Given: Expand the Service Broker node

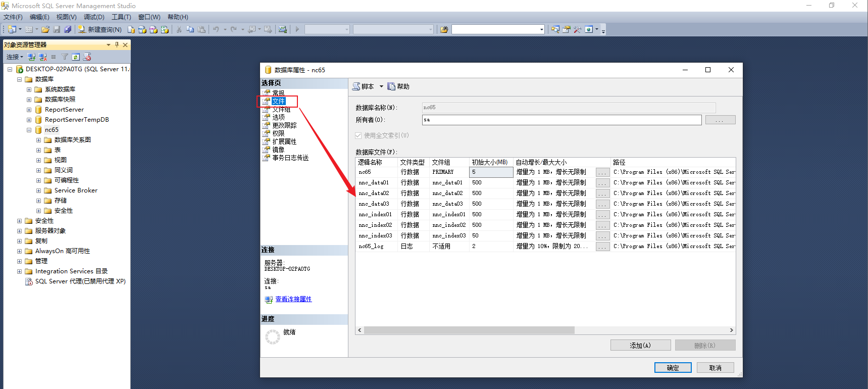Looking at the screenshot, I should (38, 190).
